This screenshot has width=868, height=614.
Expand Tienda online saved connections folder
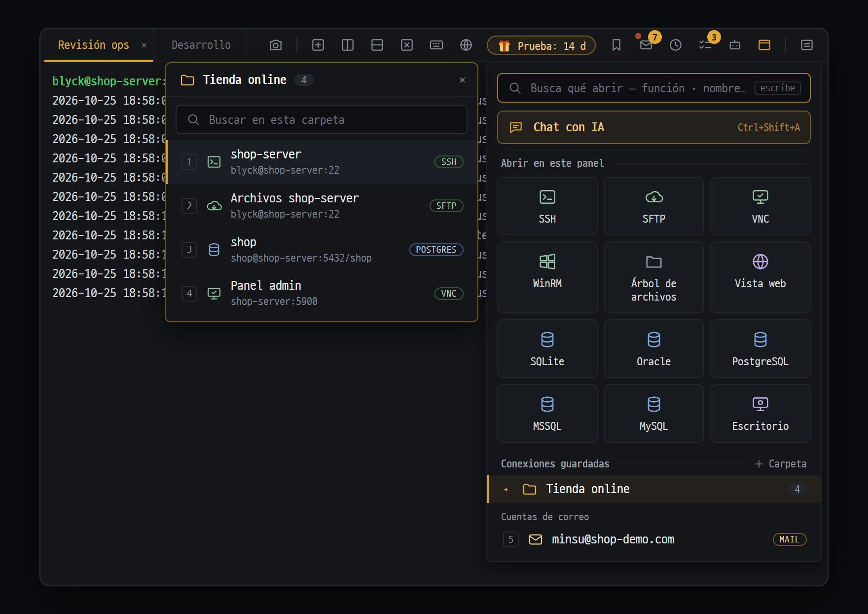654,489
